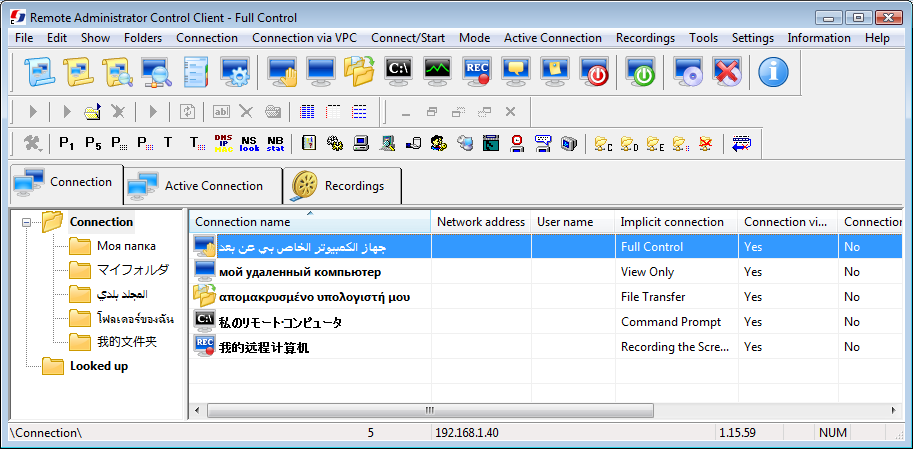This screenshot has height=449, width=913.
Task: Sort by the Network address column header
Action: click(481, 222)
